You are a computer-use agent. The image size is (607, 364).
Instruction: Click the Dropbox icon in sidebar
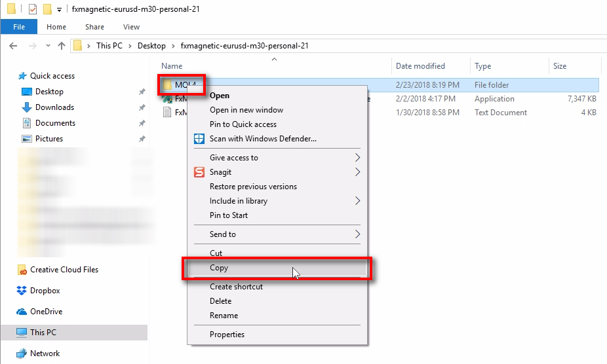click(x=22, y=291)
